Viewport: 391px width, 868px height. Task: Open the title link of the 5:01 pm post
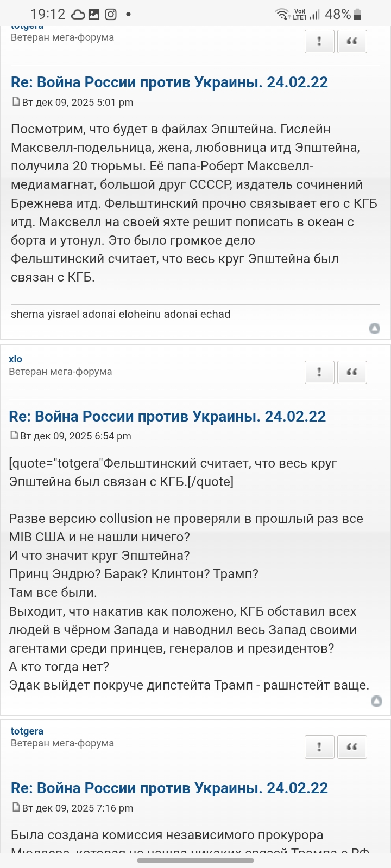tap(169, 82)
